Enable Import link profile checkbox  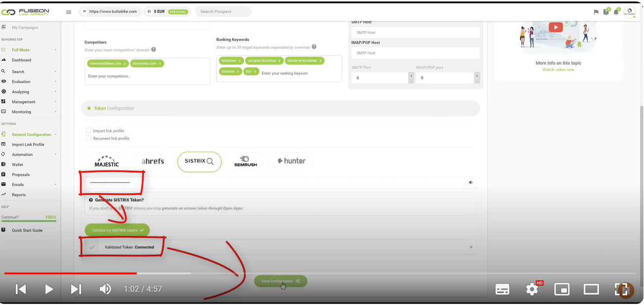click(x=89, y=131)
